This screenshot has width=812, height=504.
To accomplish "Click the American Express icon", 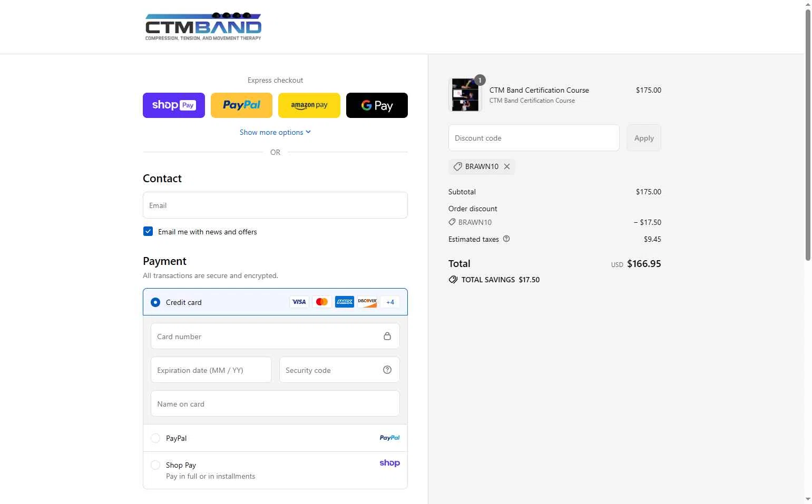I will click(345, 302).
